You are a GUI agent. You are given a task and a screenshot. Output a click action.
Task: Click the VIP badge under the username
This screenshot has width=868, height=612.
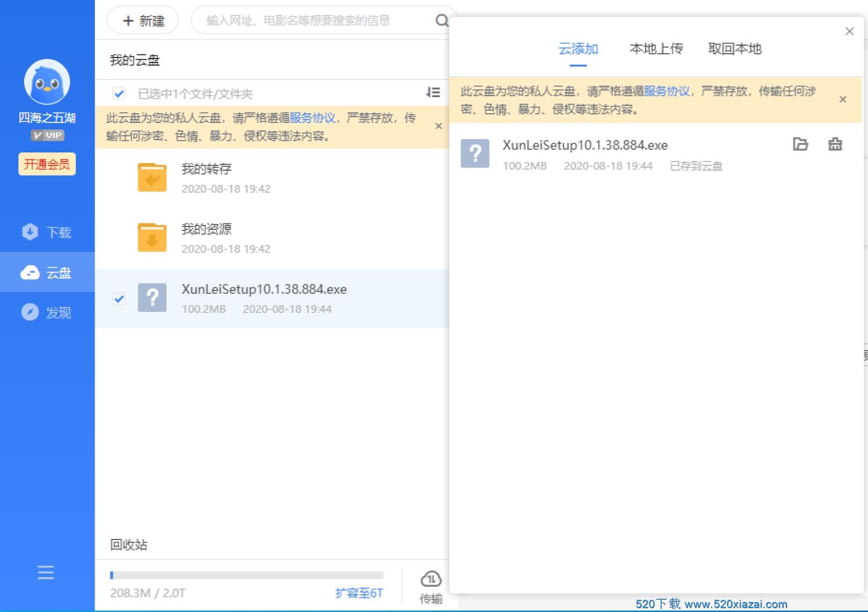point(47,135)
